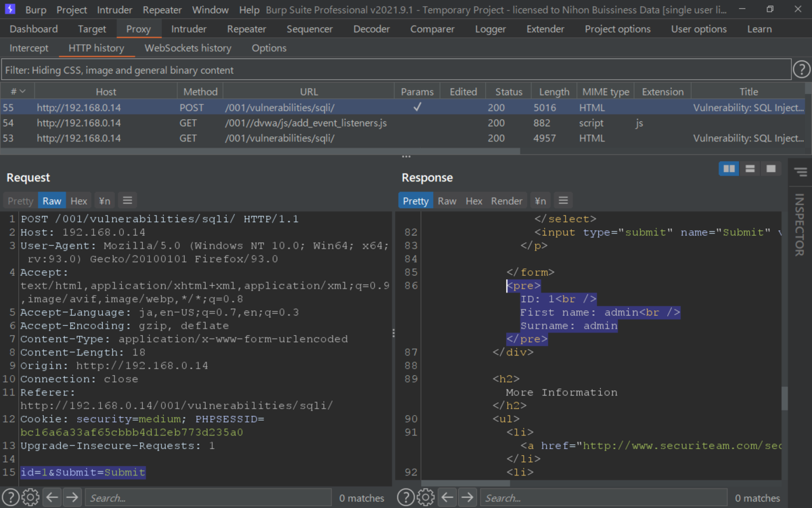Select Response Render view
Viewport: 812px width, 508px height.
click(507, 200)
